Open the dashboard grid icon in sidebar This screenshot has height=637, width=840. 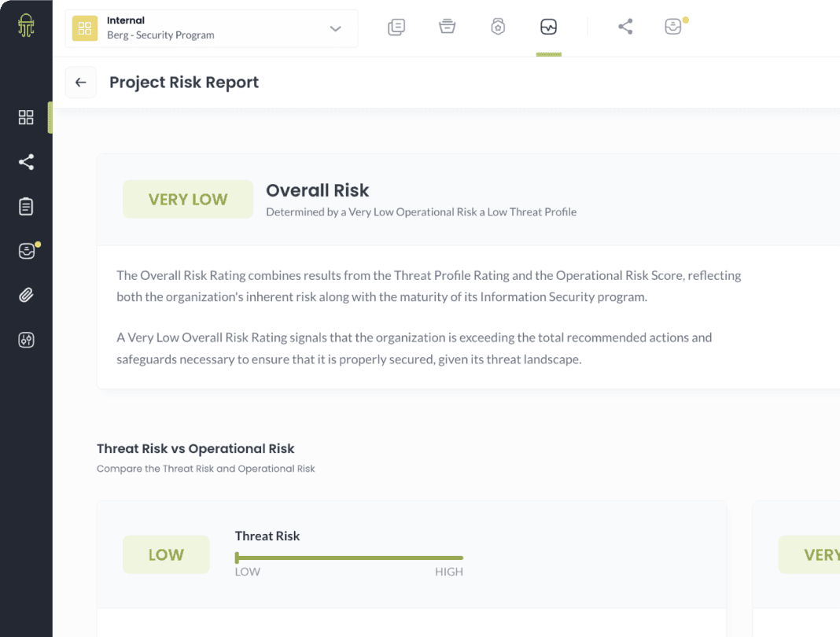coord(26,117)
